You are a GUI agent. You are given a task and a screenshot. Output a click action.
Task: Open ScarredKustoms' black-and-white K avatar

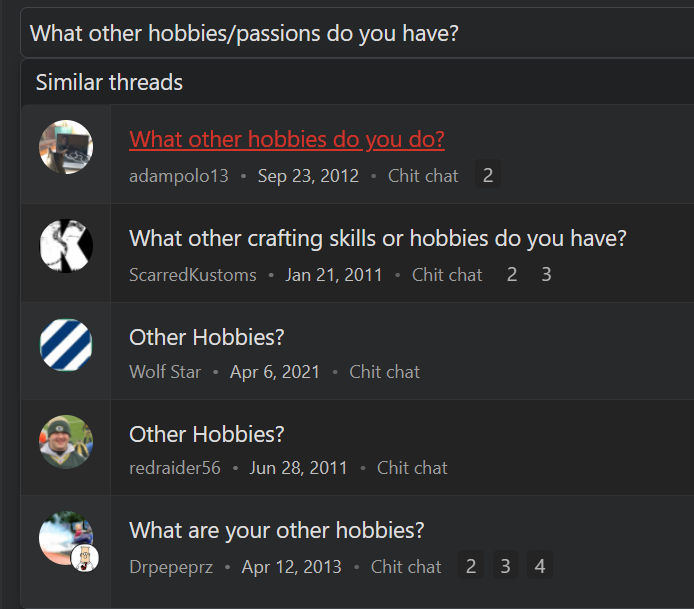[x=66, y=246]
